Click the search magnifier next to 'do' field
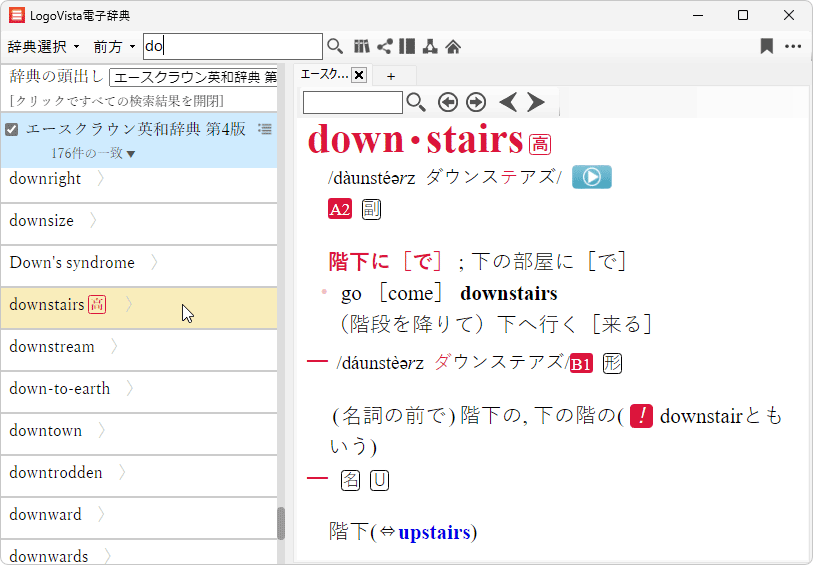The height and width of the screenshot is (565, 813). pos(335,46)
